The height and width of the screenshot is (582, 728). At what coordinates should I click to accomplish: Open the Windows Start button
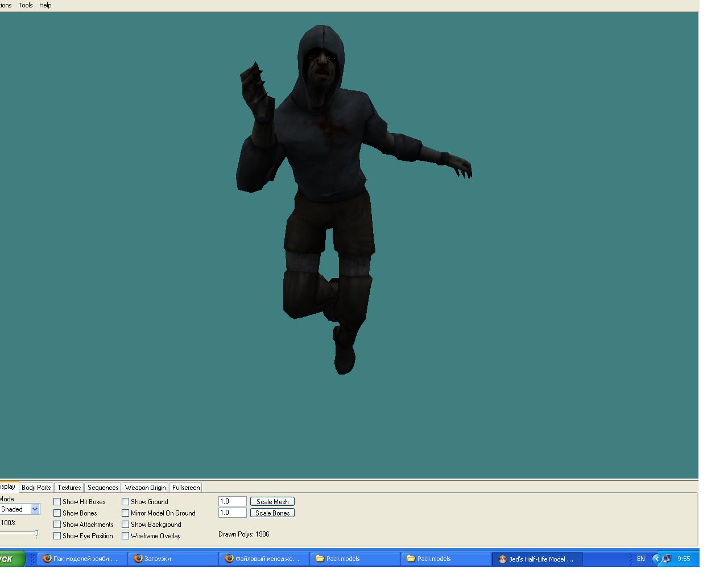coord(11,559)
